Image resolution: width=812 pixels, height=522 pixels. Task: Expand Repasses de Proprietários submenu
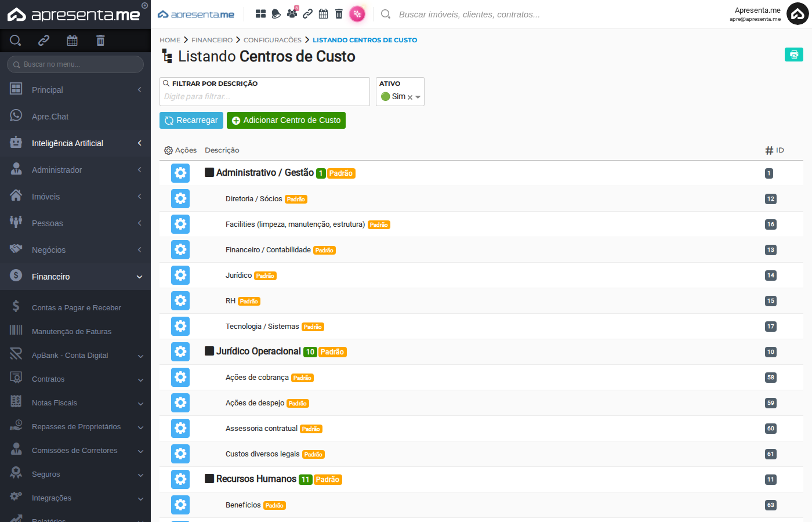tap(75, 427)
